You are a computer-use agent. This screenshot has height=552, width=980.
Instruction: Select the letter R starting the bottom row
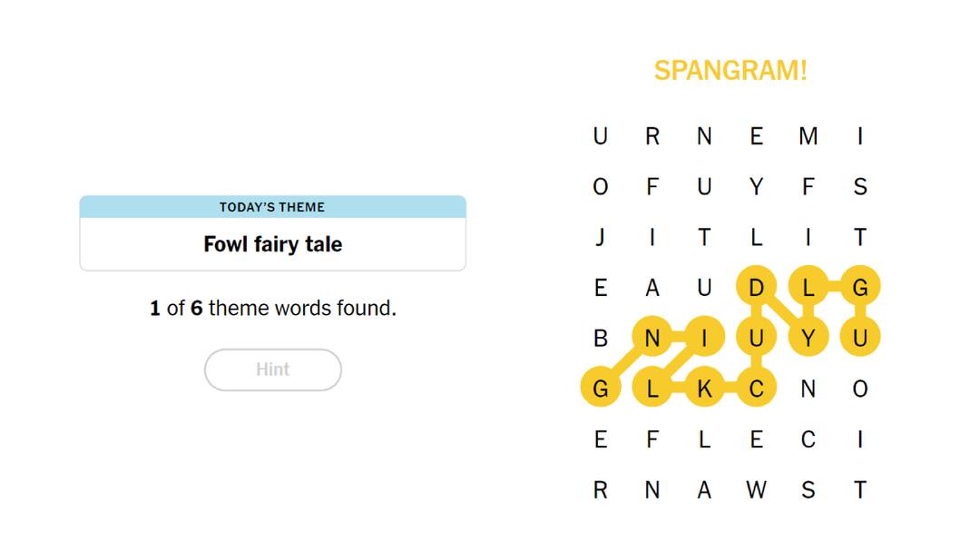600,490
